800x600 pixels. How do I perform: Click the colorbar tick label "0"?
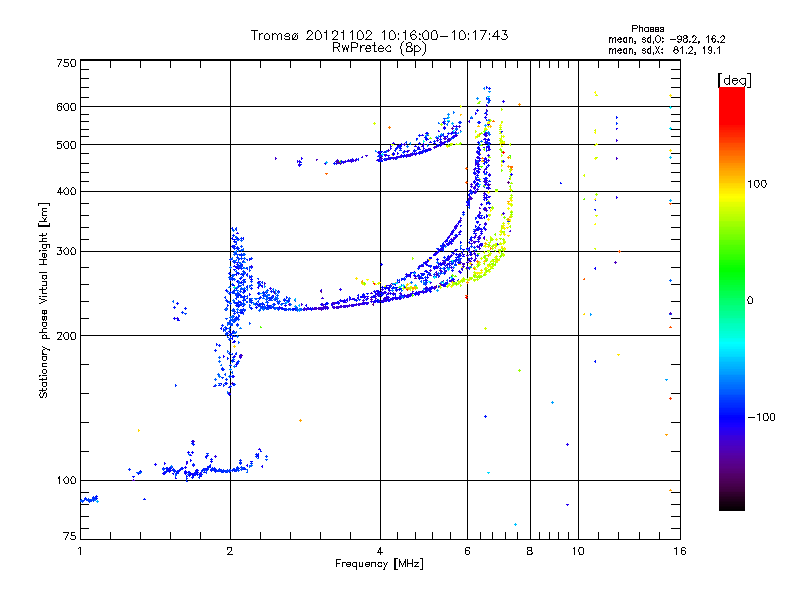pyautogui.click(x=750, y=301)
